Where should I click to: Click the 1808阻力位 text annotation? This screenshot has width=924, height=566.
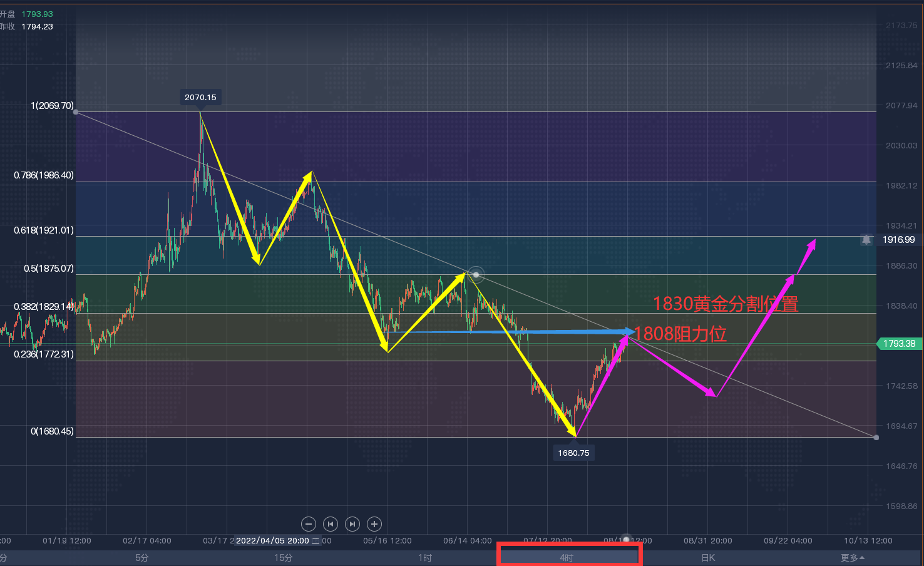click(x=680, y=334)
